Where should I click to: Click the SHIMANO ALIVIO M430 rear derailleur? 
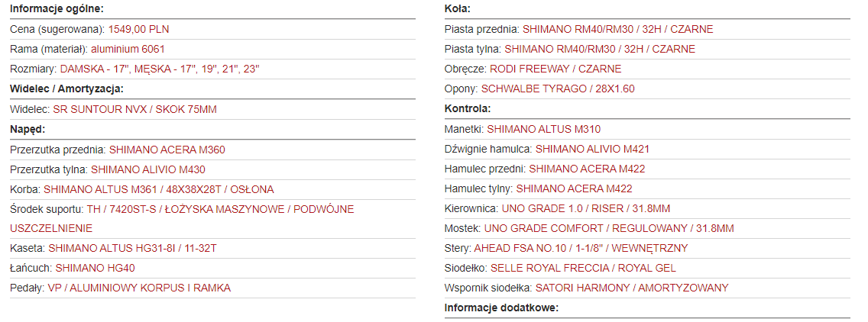pos(147,169)
